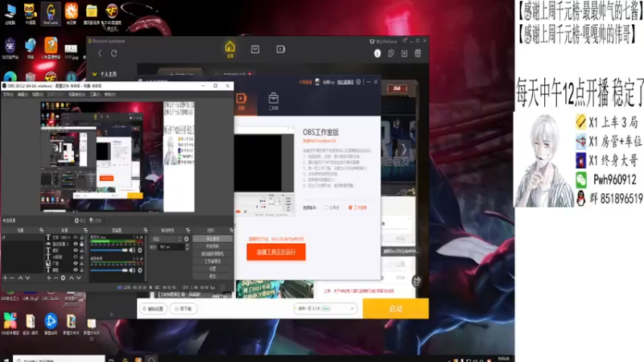This screenshot has height=362, width=644.
Task: Click the 预下载 pre-download button
Action: (184, 309)
